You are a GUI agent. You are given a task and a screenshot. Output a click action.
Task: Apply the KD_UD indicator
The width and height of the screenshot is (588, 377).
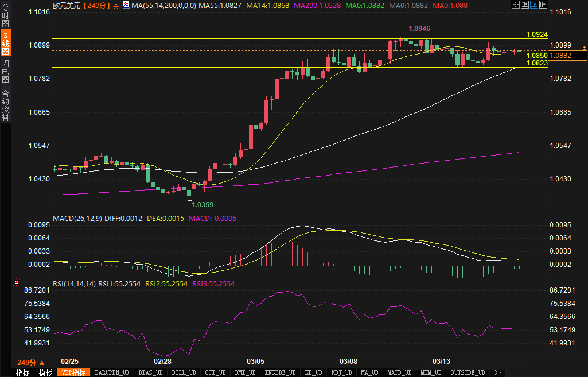click(x=314, y=372)
